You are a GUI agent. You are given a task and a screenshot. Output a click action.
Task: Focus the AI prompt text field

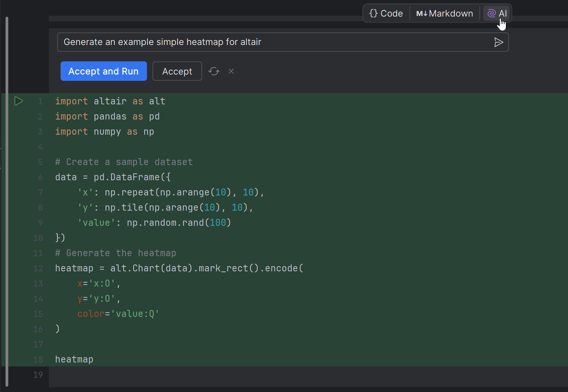(276, 42)
